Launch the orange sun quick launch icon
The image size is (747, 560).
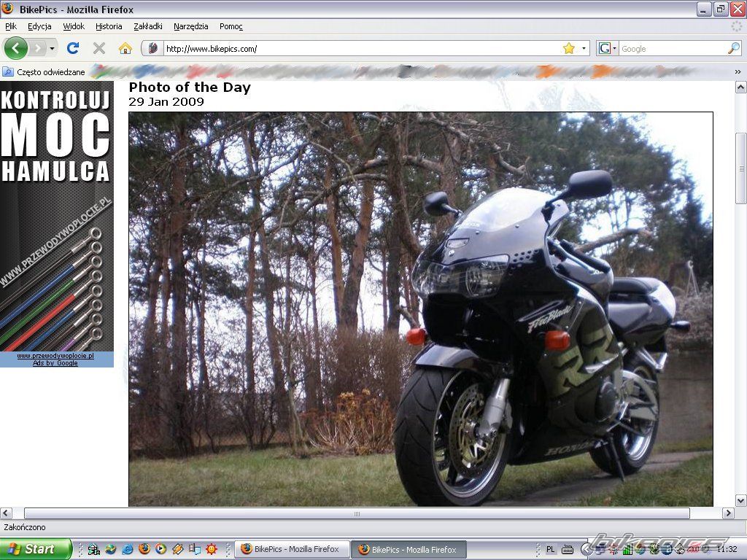coord(212,549)
